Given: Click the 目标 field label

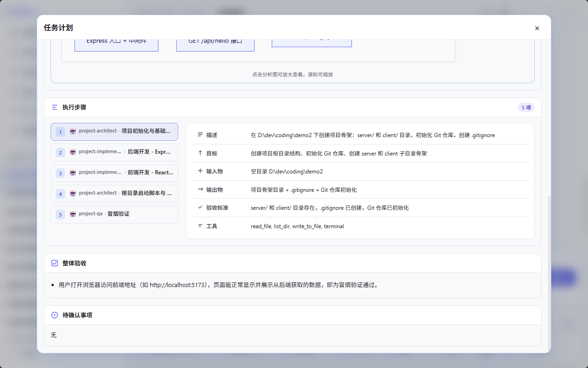Looking at the screenshot, I should click(x=212, y=153).
